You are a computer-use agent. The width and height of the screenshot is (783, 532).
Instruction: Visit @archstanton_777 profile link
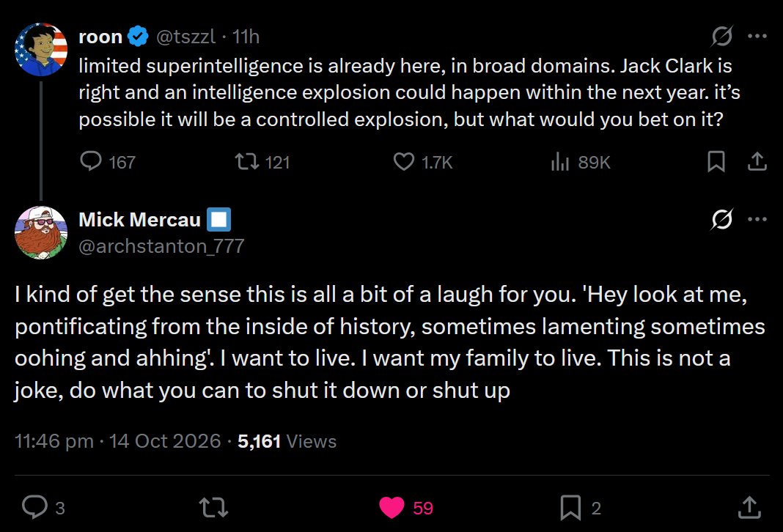click(161, 246)
